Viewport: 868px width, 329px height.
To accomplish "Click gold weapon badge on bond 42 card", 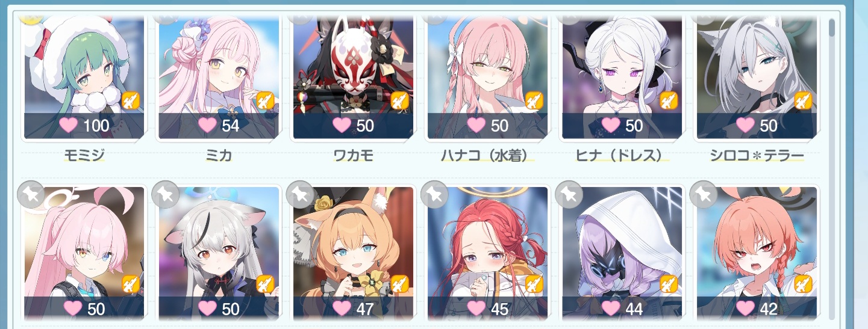I will point(804,284).
